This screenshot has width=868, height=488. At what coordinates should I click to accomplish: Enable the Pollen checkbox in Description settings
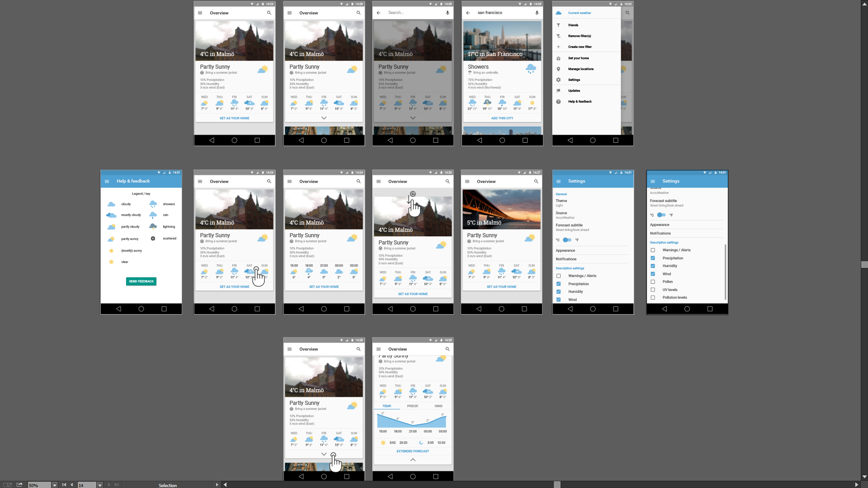[653, 282]
